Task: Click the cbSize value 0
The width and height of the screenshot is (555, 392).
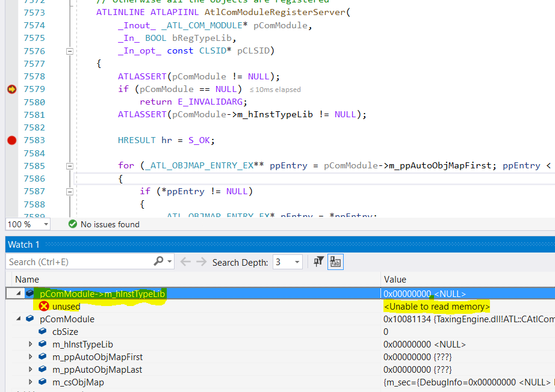Action: 386,332
